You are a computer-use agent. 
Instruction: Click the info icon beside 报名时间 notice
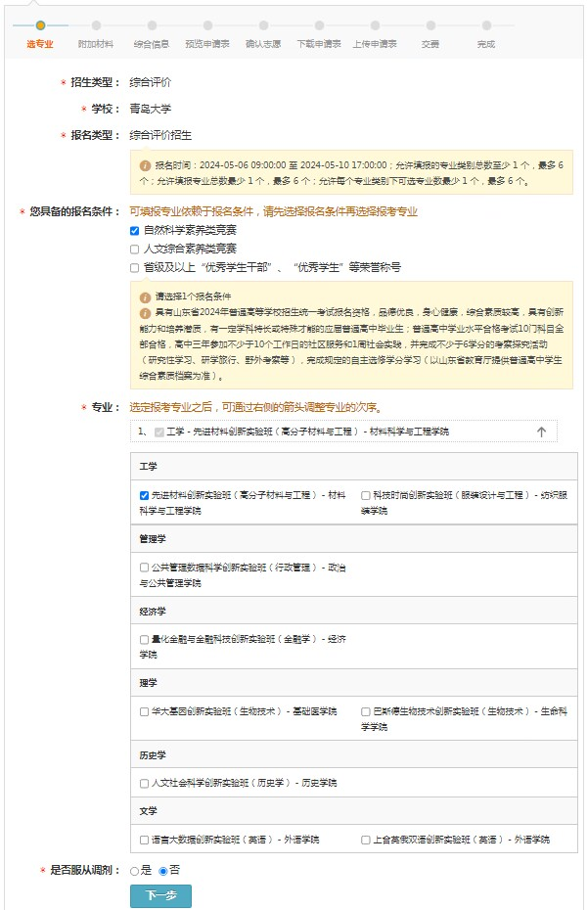145,166
